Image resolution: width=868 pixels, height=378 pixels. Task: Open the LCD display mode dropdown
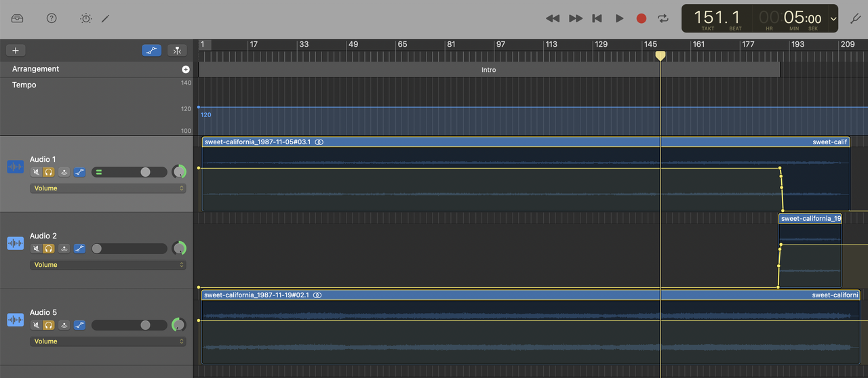tap(833, 19)
